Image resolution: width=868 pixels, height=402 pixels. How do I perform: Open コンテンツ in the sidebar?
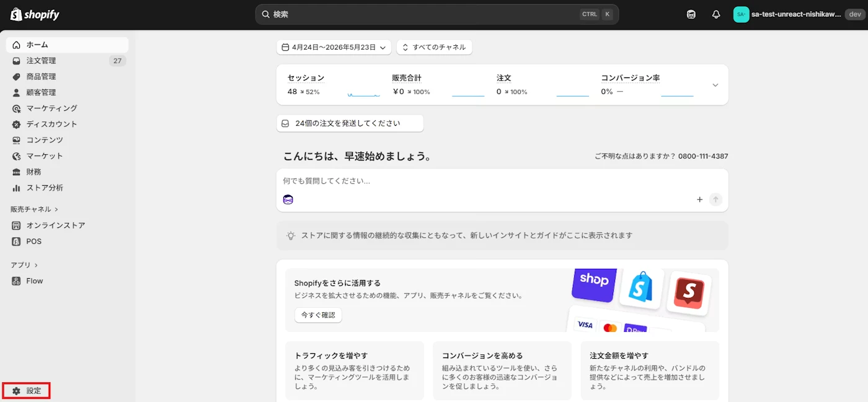click(67, 140)
